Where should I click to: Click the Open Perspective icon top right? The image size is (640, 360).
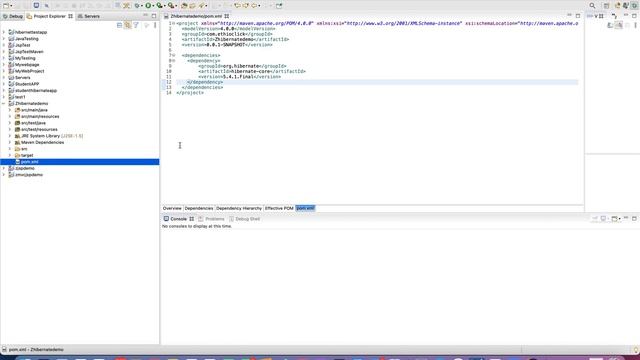[x=606, y=6]
